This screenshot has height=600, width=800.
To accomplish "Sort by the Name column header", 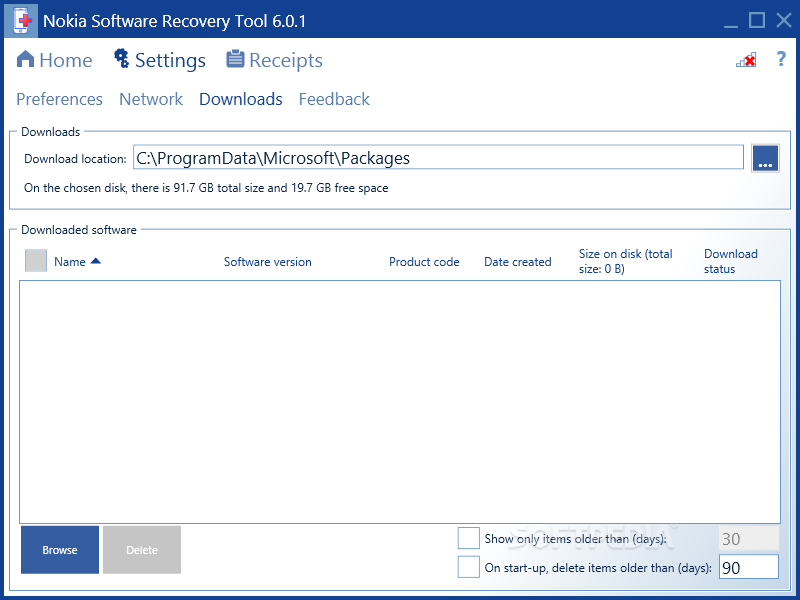I will (x=69, y=262).
